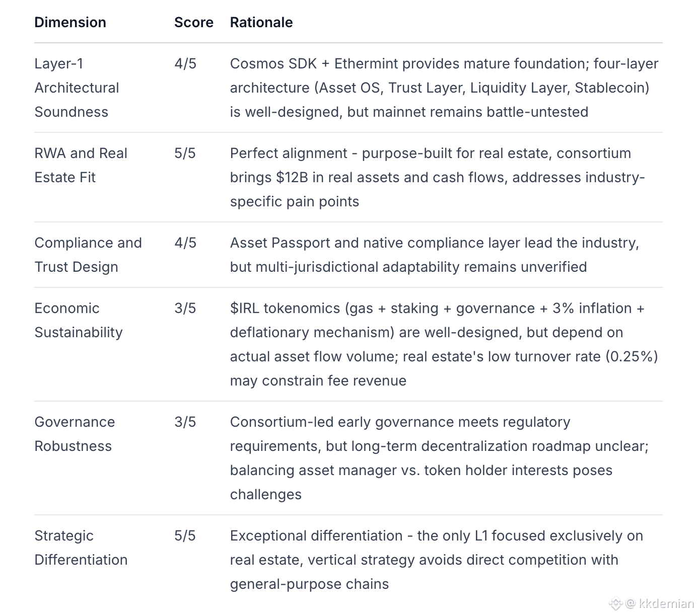The height and width of the screenshot is (616, 698).
Task: Select the Strategic Differentiation cell
Action: pyautogui.click(x=81, y=548)
